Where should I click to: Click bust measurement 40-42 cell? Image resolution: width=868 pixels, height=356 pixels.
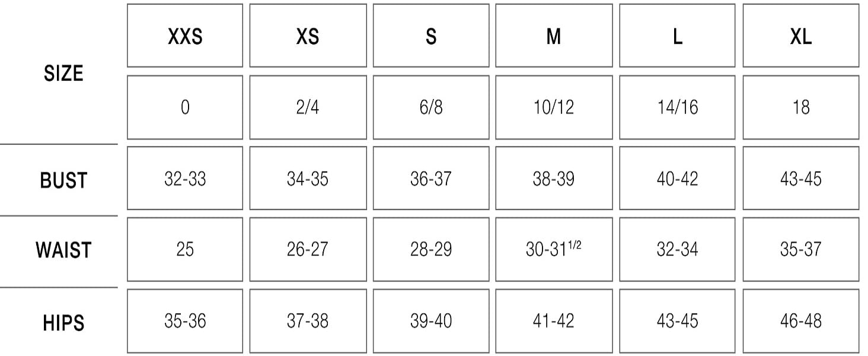tap(677, 179)
